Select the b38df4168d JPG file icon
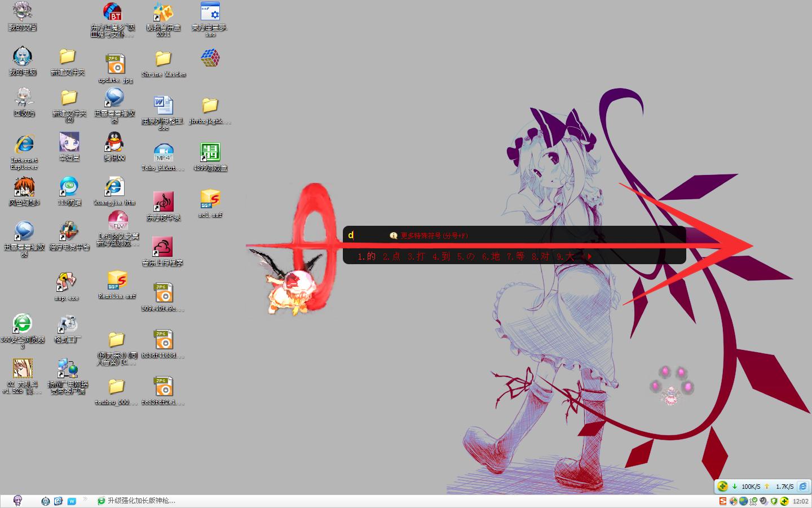The height and width of the screenshot is (508, 812). click(x=163, y=344)
